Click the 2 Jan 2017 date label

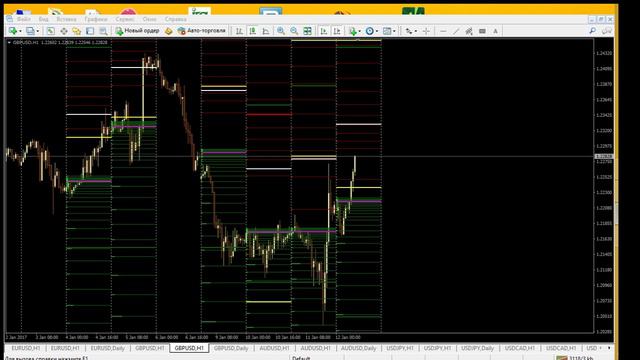click(16, 338)
